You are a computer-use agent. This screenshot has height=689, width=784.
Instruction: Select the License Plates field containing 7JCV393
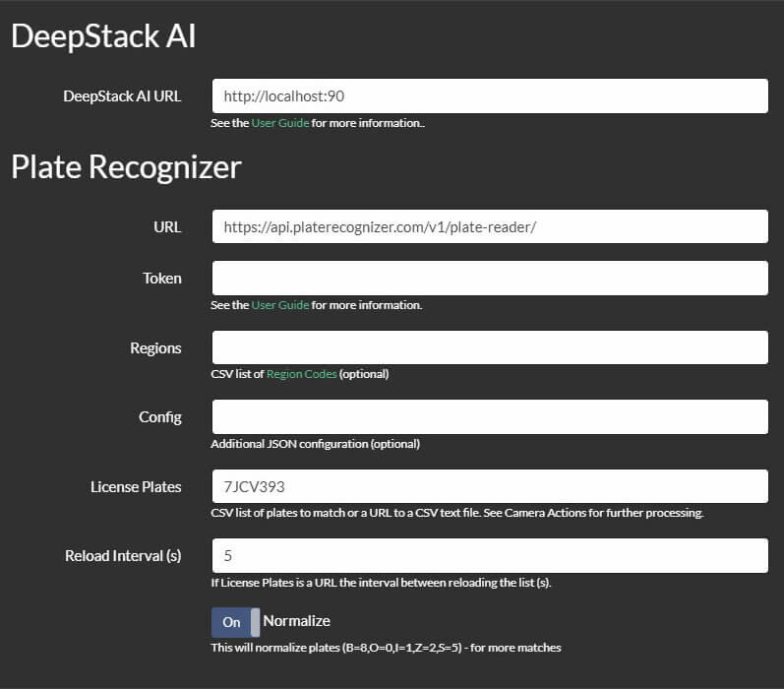click(490, 486)
